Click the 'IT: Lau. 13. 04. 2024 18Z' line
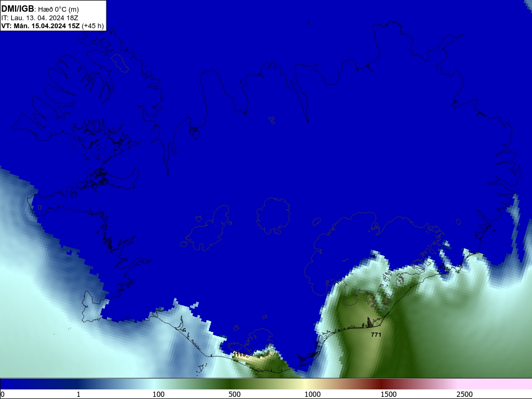 click(40, 18)
